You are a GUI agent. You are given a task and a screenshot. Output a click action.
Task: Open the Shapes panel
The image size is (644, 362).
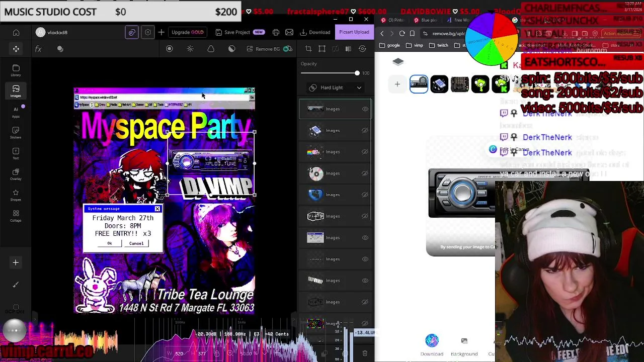[x=16, y=195]
